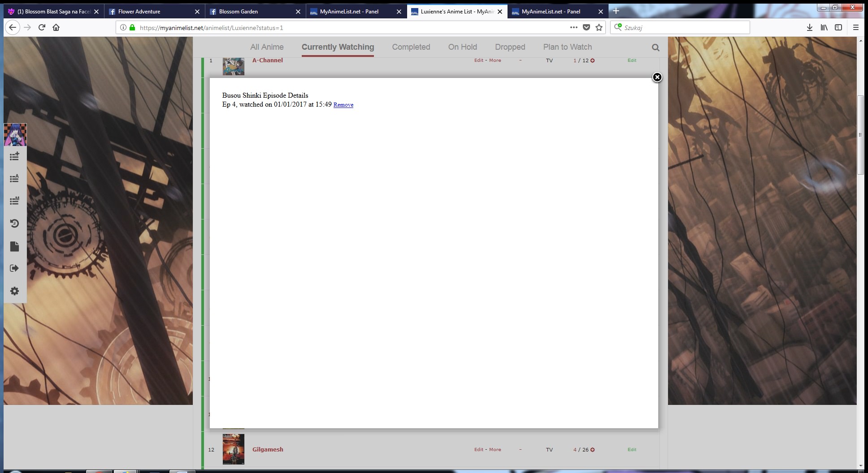Increment A-Channel episode count with plus icon

(x=592, y=60)
